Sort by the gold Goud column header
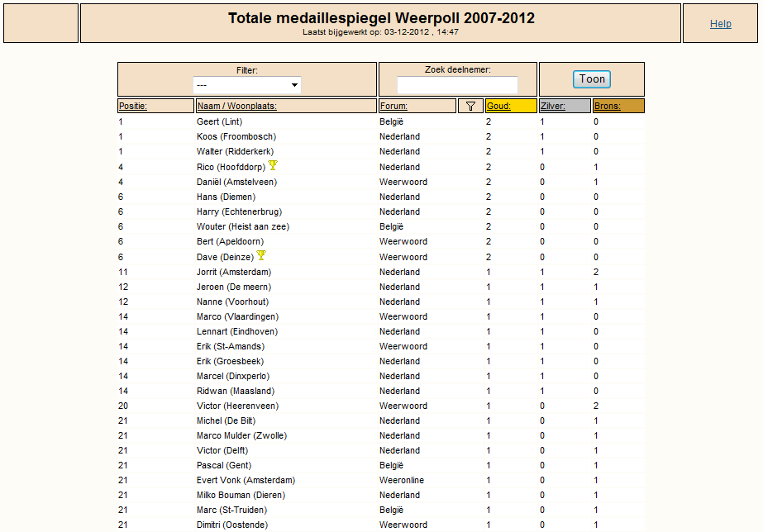 (x=498, y=106)
